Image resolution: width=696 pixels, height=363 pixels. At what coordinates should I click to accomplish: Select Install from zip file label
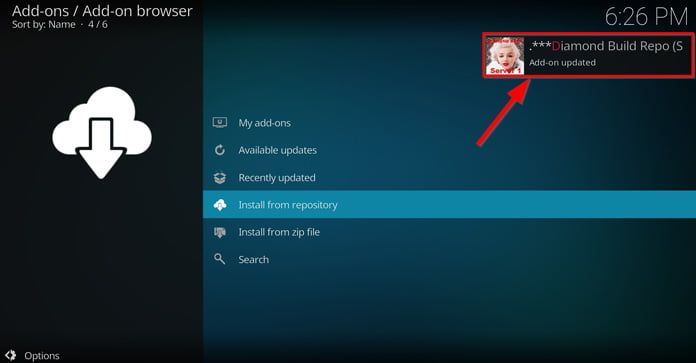[x=279, y=232]
